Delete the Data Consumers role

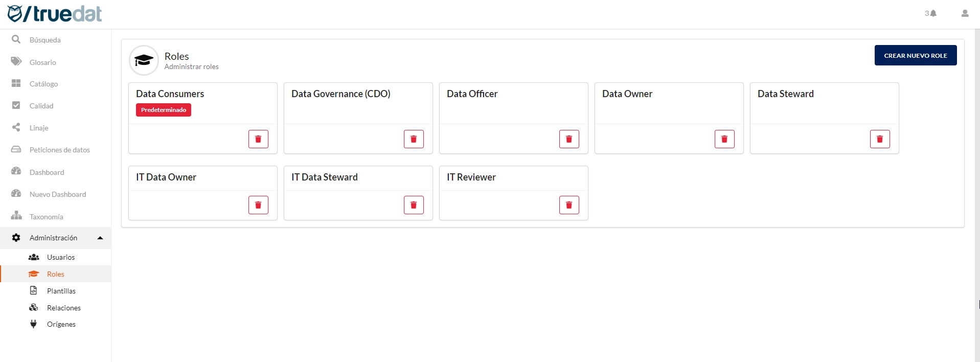258,139
